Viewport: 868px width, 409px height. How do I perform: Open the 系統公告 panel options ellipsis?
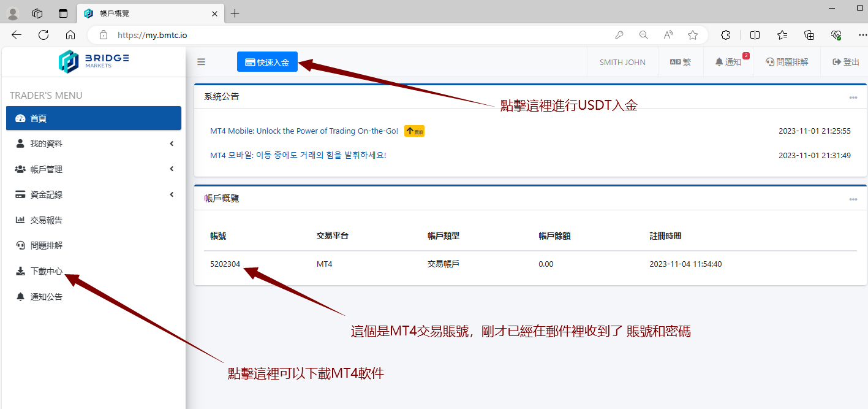tap(853, 97)
